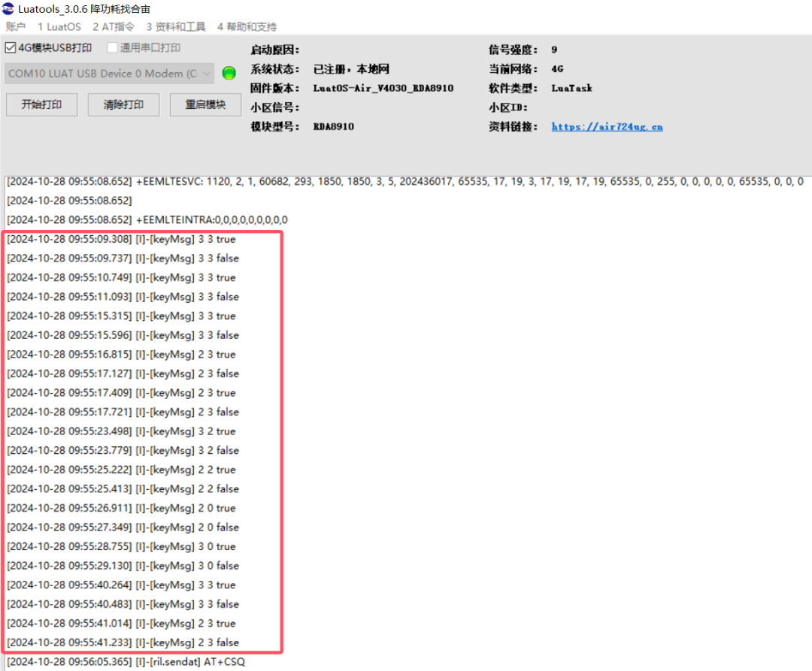Screen dimensions: 812x671
Task: Click the system status 已注册，本地网
Action: [351, 69]
